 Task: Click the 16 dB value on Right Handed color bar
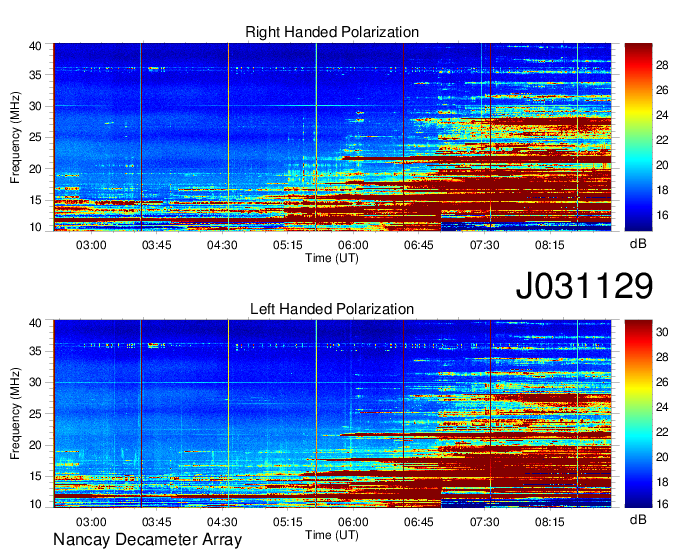point(662,215)
